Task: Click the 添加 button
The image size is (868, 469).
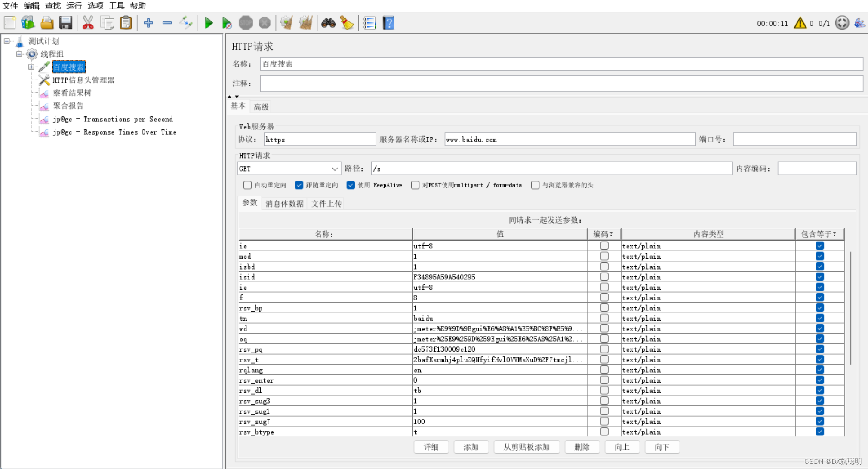Action: (x=471, y=447)
